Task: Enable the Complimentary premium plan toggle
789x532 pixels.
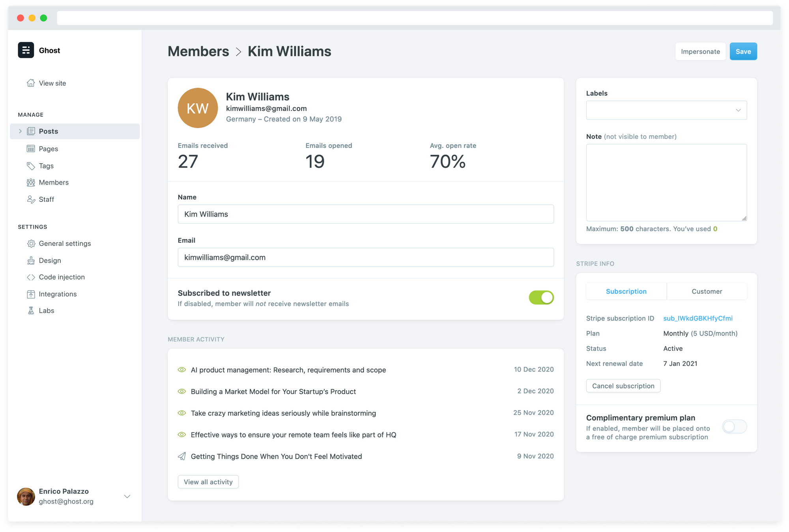Action: [x=734, y=427]
